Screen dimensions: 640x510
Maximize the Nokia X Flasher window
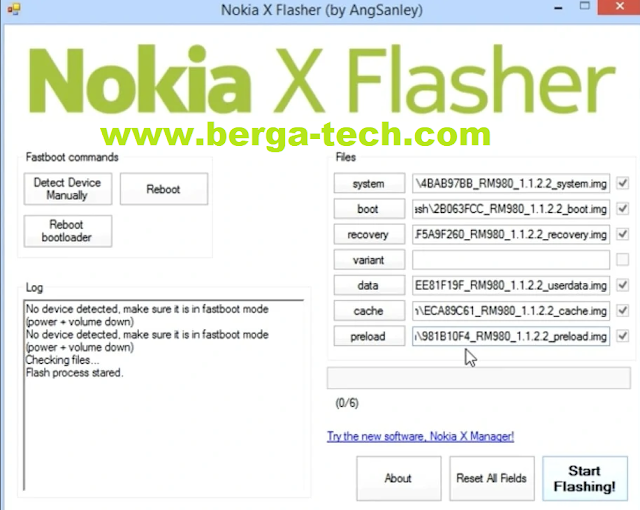click(585, 7)
